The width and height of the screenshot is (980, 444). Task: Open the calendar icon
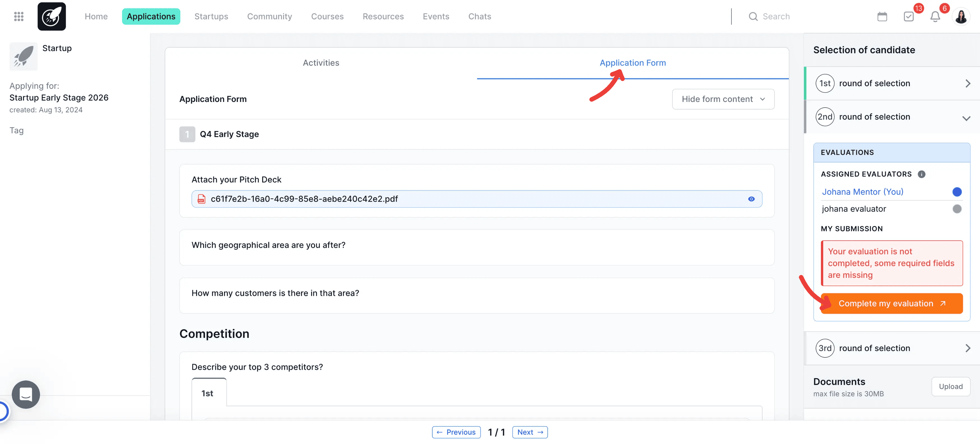(x=882, y=16)
